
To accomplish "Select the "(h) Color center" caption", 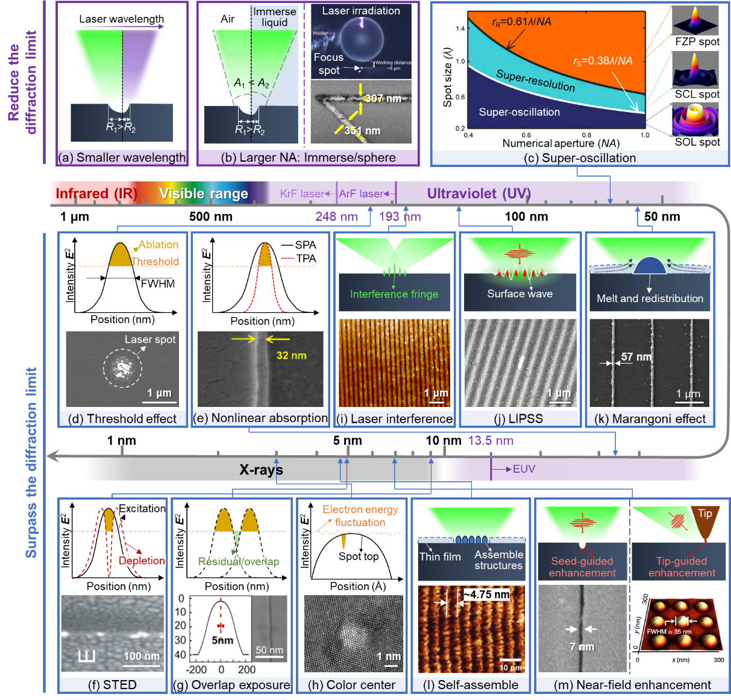I will [x=351, y=685].
